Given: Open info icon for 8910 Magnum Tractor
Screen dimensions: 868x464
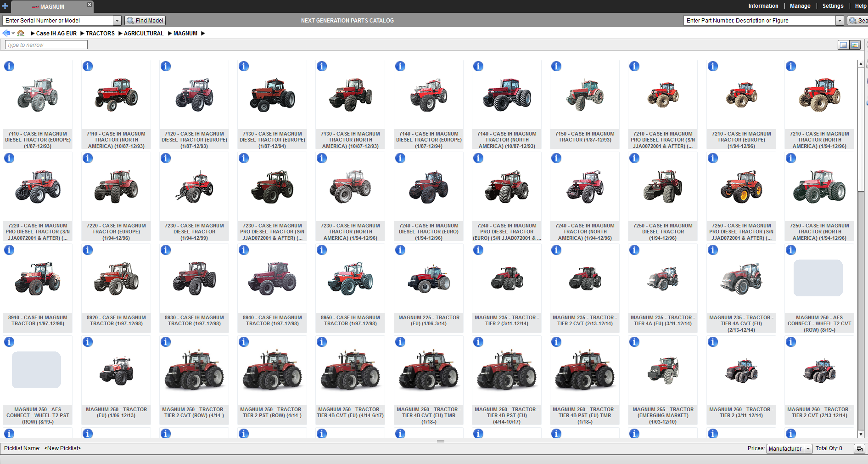Looking at the screenshot, I should pos(9,250).
